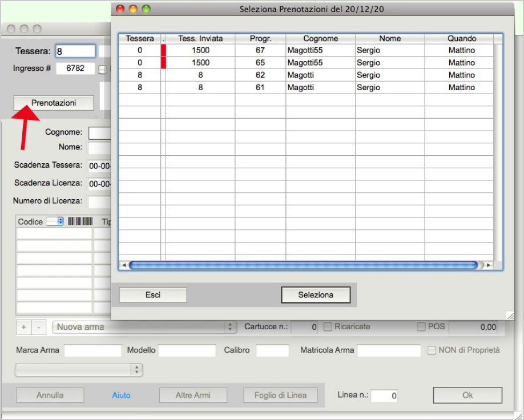Click the Tessera input field
Screen dimensions: 524x420
tap(75, 51)
